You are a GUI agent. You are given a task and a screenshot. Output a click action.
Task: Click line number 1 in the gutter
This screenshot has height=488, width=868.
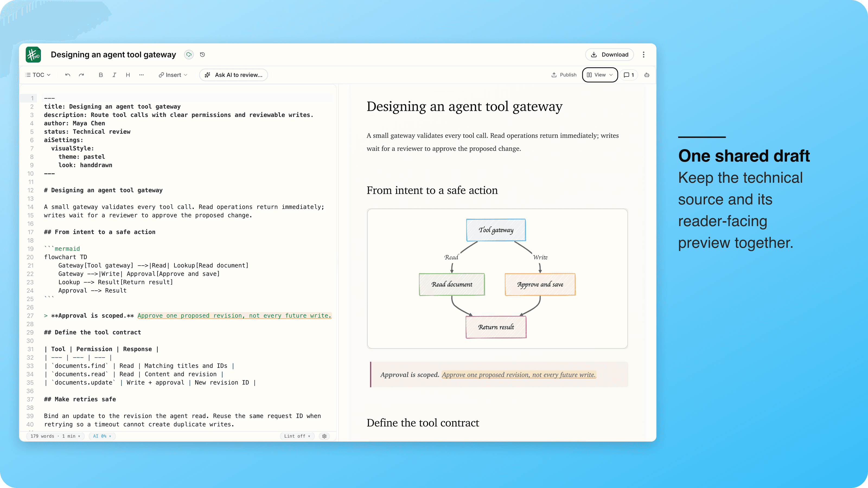pos(32,98)
